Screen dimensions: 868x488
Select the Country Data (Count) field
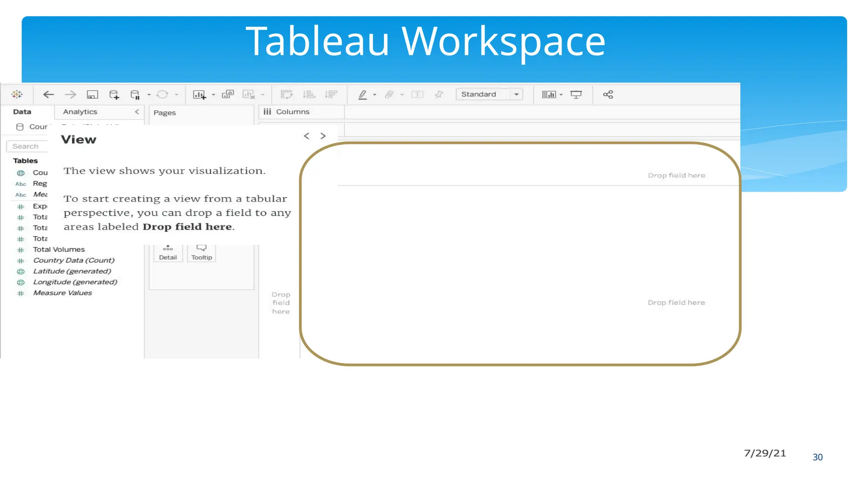74,261
